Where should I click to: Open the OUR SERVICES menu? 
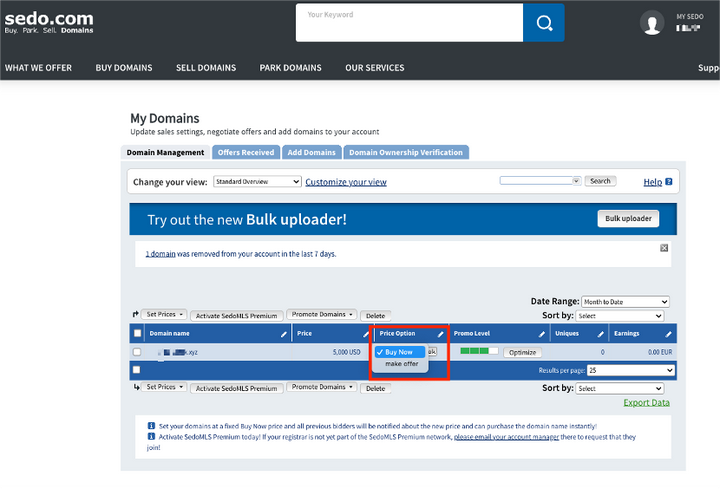[375, 68]
